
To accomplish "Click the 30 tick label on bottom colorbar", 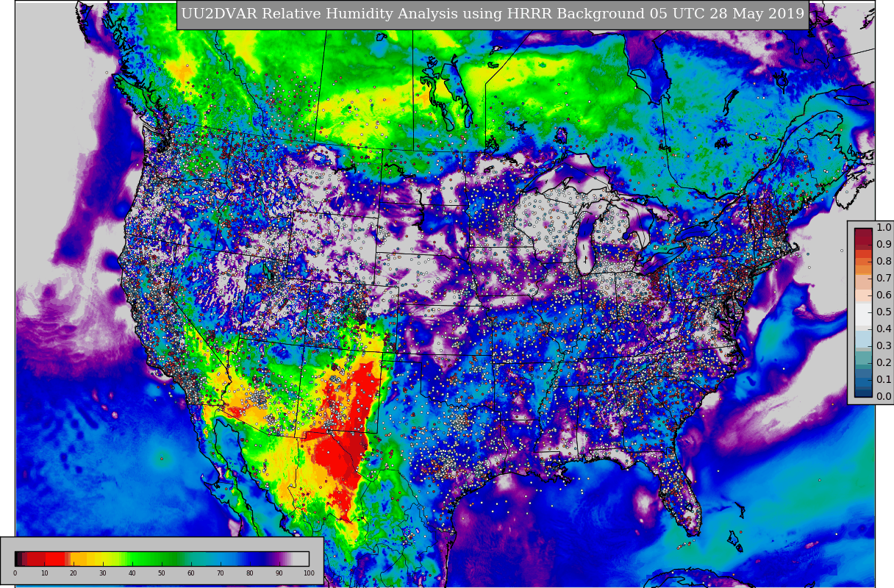I will pos(103,573).
